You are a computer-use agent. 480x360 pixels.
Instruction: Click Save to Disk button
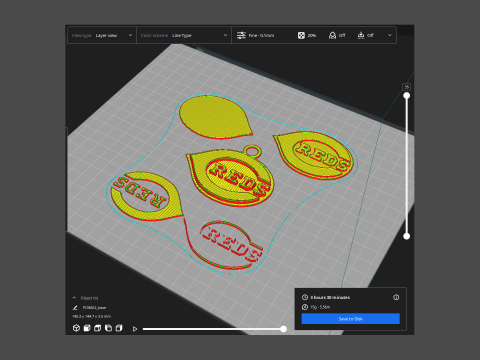[351, 319]
